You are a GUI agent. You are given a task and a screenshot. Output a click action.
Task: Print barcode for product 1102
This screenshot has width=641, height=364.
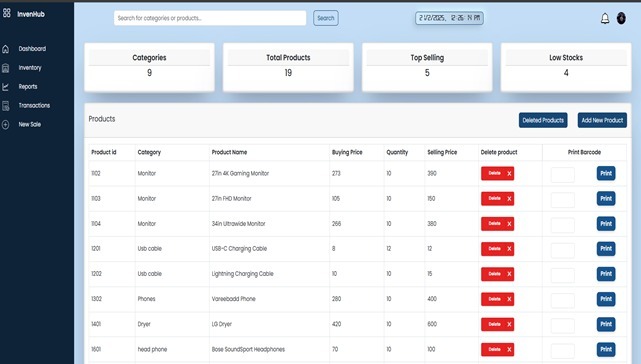tap(606, 173)
